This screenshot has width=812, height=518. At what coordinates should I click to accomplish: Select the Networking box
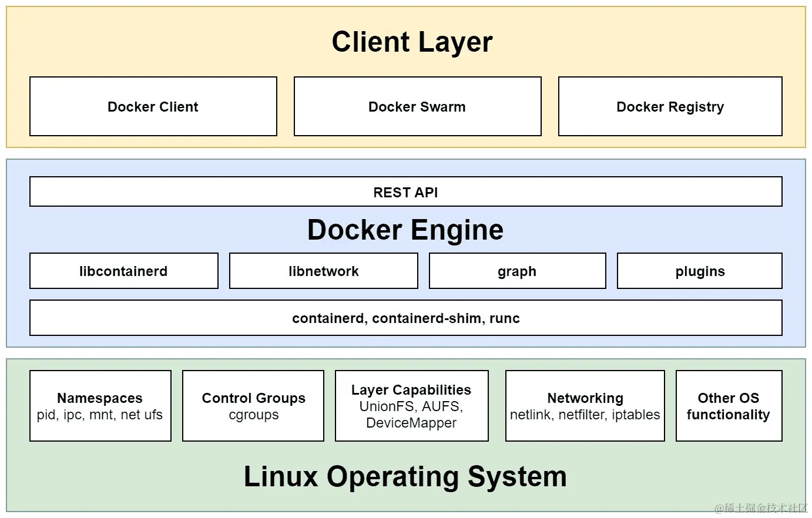(x=585, y=406)
